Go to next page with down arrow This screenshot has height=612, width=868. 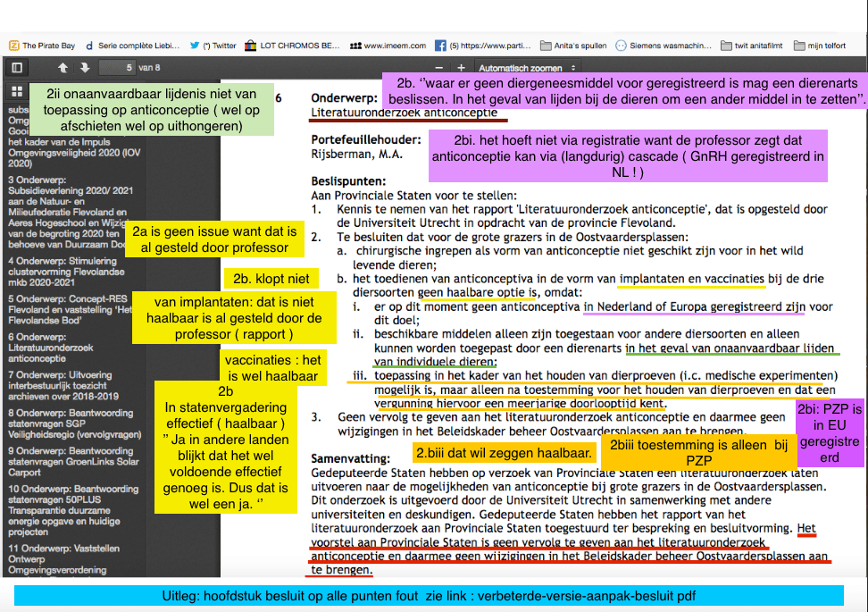(x=85, y=67)
